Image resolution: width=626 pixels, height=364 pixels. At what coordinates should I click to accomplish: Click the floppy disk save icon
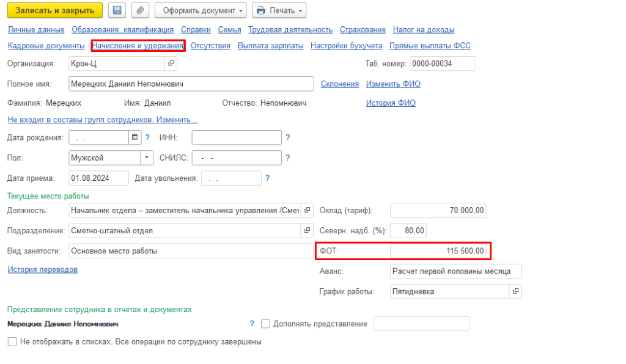pyautogui.click(x=117, y=10)
